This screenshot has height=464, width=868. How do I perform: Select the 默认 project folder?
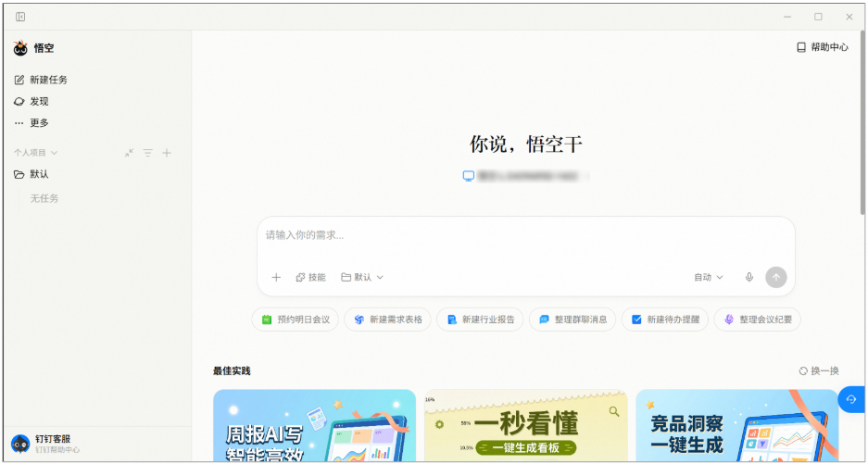[31, 174]
